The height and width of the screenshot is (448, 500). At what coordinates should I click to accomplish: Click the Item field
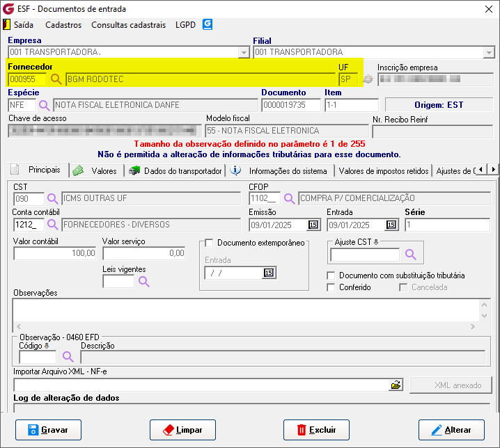point(352,105)
